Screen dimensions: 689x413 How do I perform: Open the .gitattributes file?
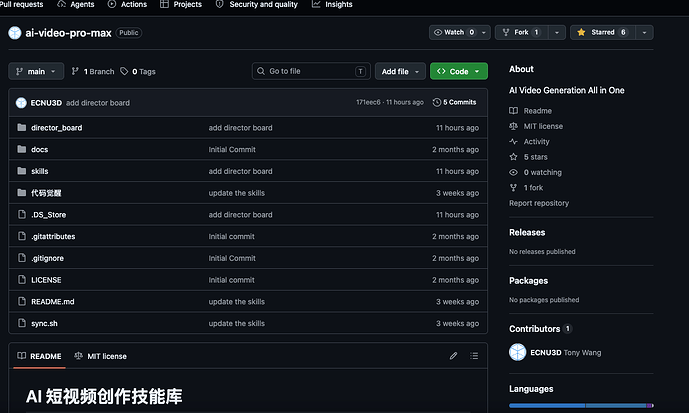tap(53, 236)
